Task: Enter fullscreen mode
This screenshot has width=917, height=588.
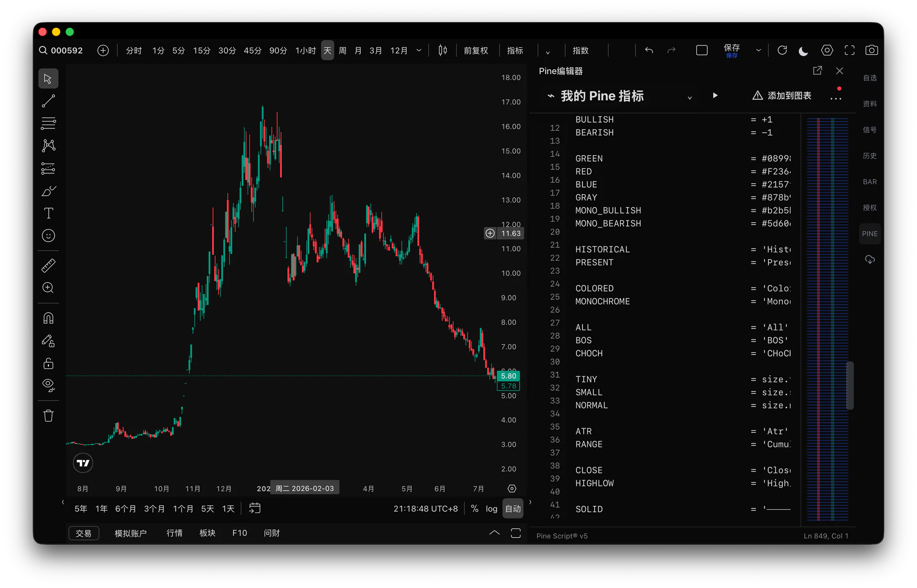Action: click(x=850, y=51)
